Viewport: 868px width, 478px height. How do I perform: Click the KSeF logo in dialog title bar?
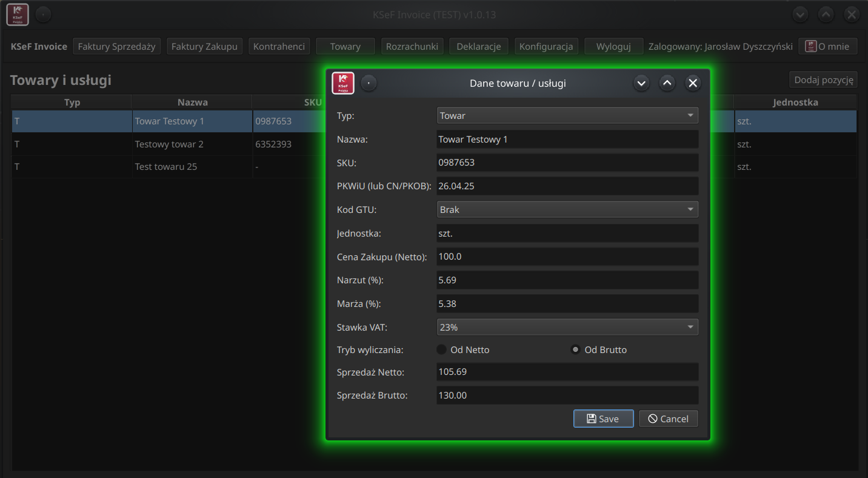[343, 83]
